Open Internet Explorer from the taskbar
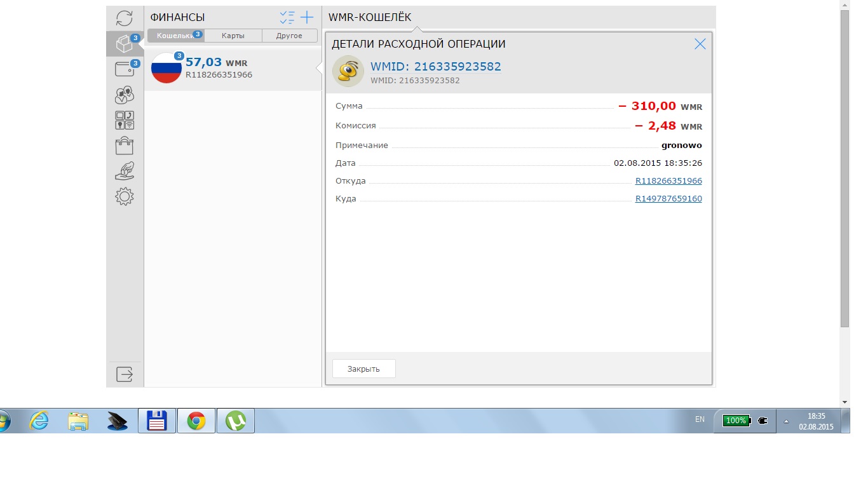This screenshot has width=868, height=488. pos(39,421)
